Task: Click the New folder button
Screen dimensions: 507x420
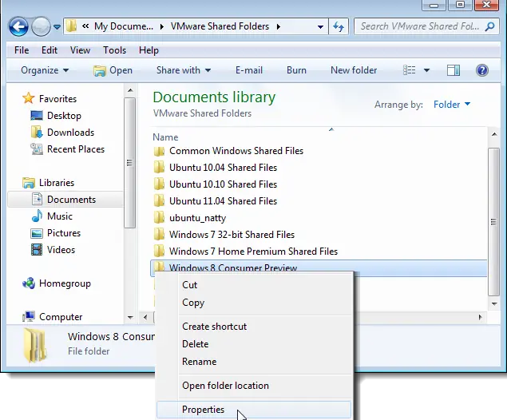Action: (x=354, y=70)
